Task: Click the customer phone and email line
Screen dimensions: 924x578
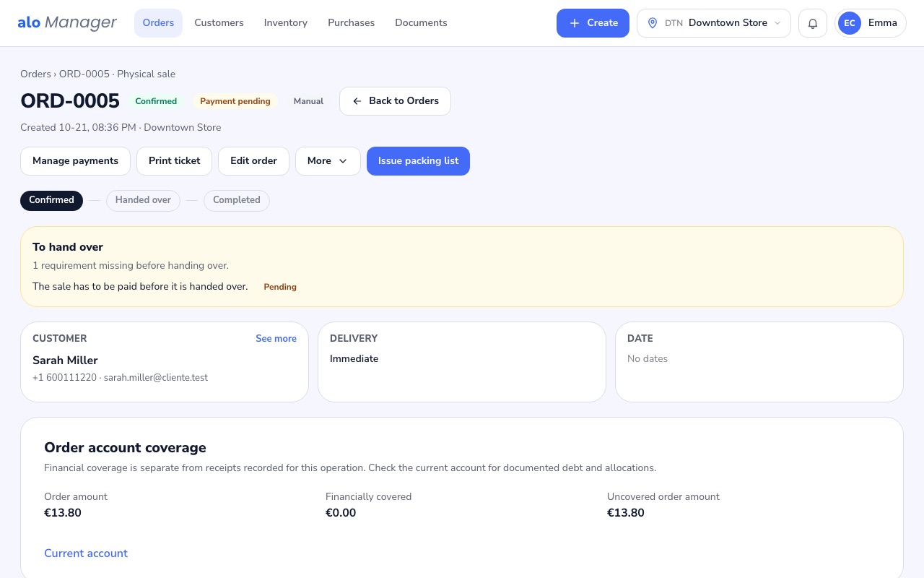Action: [120, 378]
